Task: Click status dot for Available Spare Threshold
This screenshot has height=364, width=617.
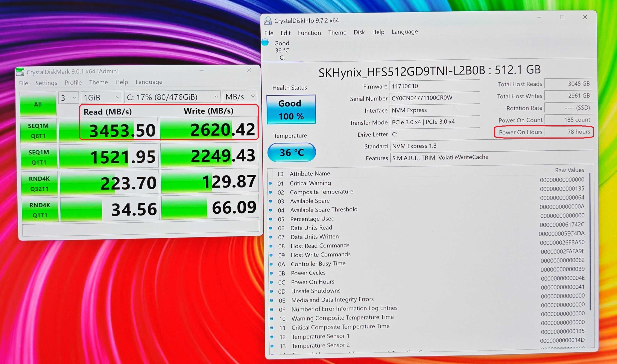Action: pyautogui.click(x=271, y=210)
